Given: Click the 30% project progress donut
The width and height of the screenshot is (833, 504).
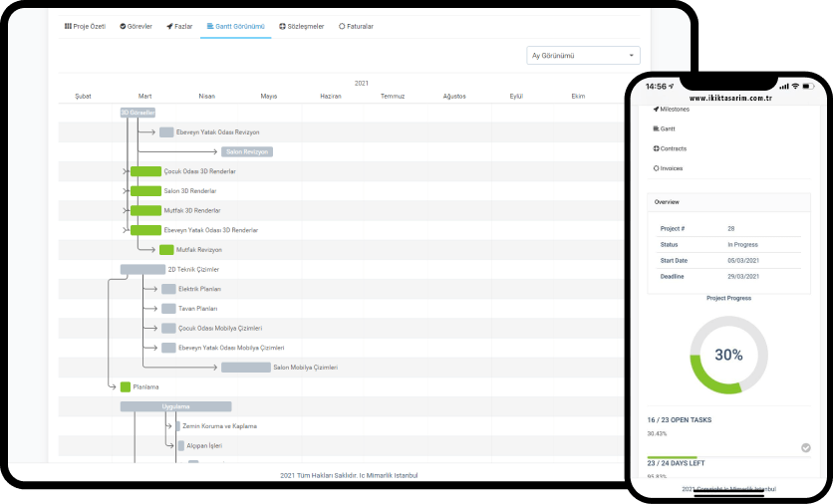Looking at the screenshot, I should tap(728, 356).
